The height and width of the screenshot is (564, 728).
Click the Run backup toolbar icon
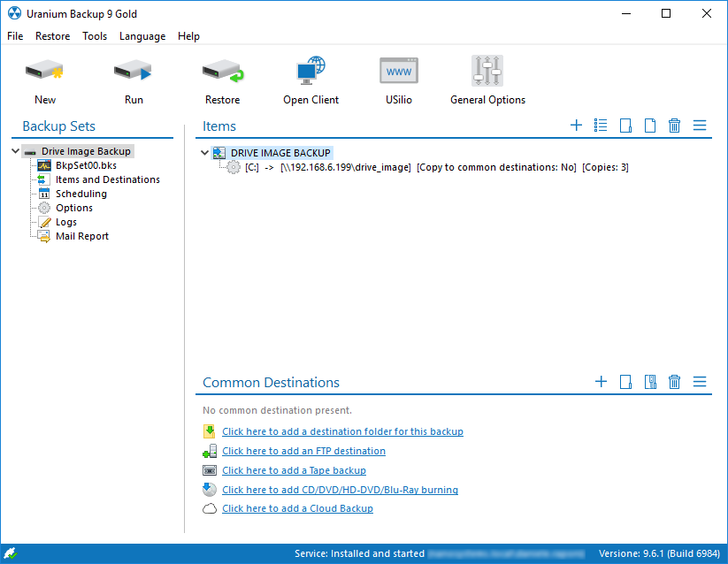(134, 71)
